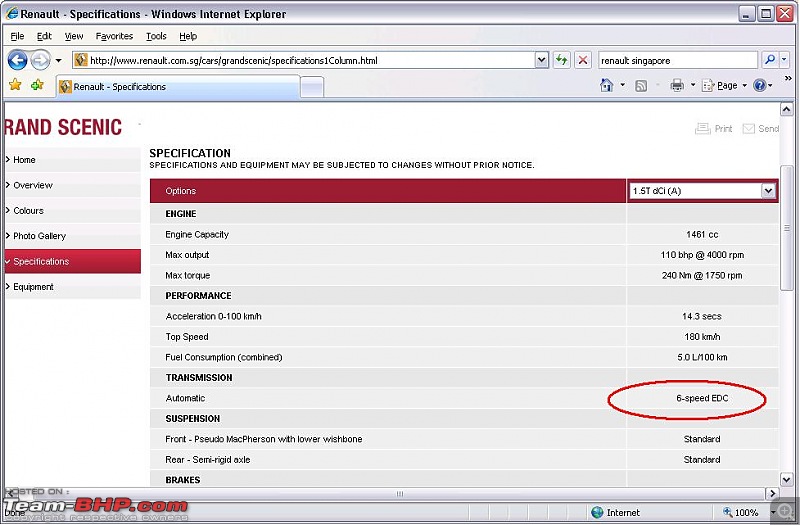Image resolution: width=800 pixels, height=525 pixels.
Task: Click the Forward navigation arrow button
Action: tap(40, 60)
